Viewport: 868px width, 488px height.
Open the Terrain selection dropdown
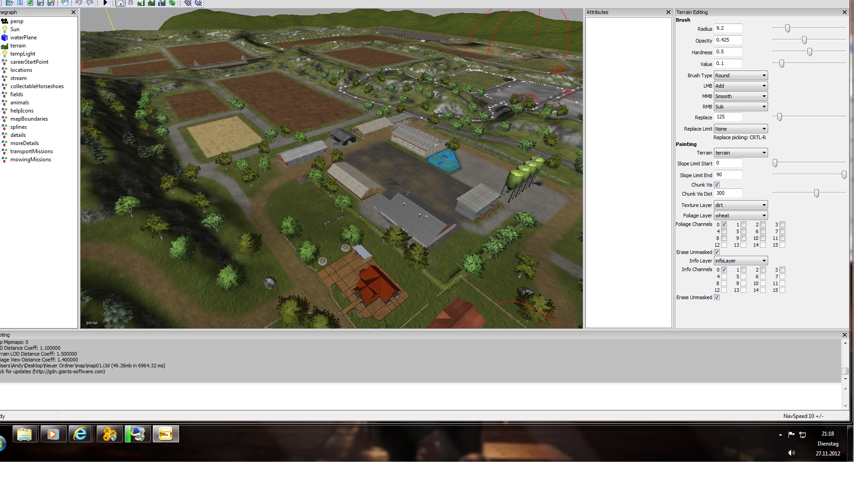point(741,153)
